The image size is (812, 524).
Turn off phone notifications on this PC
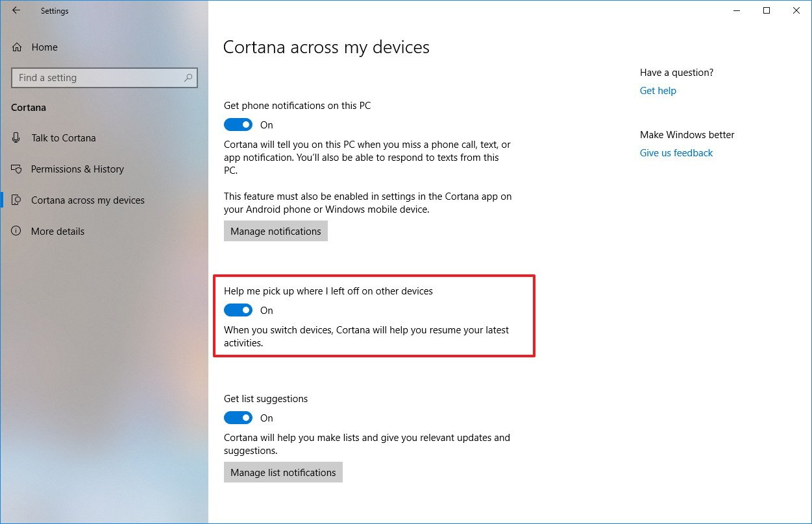[x=238, y=125]
